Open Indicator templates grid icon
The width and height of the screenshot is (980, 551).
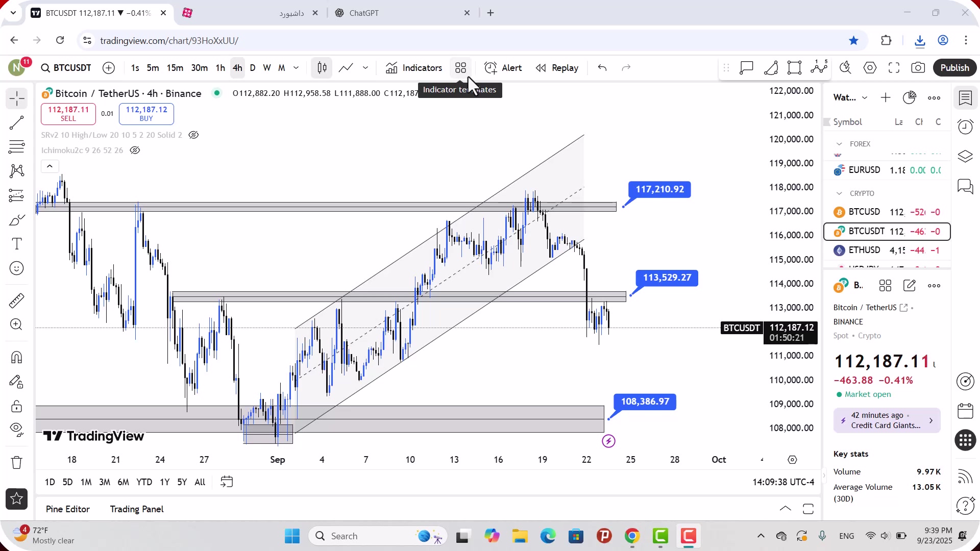click(x=460, y=68)
